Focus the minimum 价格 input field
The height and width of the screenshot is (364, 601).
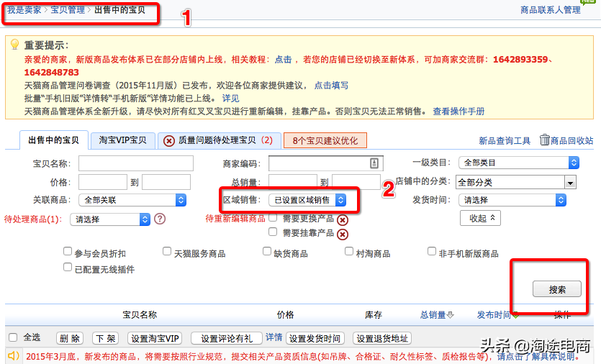point(103,182)
